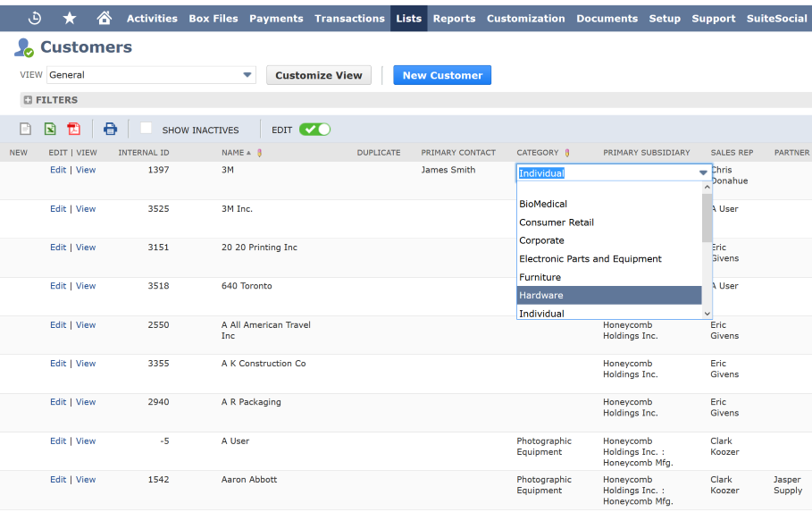This screenshot has height=512, width=812.
Task: Edit the A R Packaging record
Action: click(x=58, y=401)
